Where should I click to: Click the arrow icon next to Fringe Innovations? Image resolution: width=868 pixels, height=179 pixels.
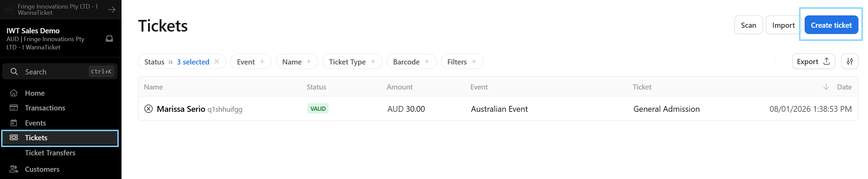(112, 10)
